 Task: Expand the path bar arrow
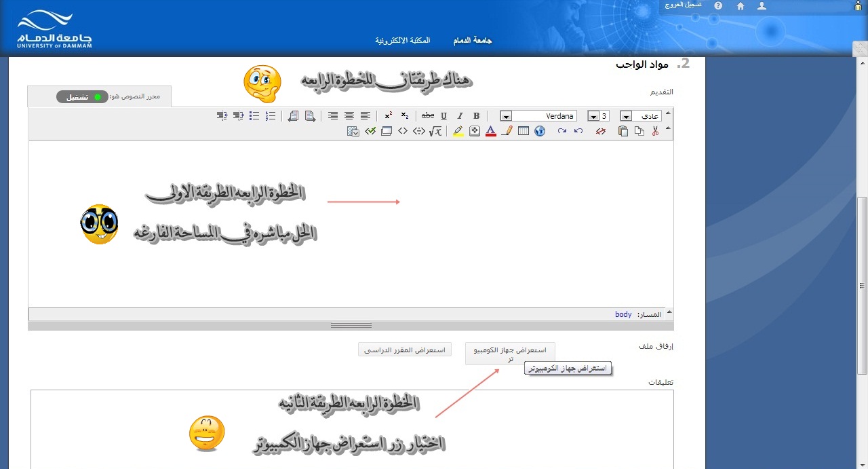[x=669, y=313]
